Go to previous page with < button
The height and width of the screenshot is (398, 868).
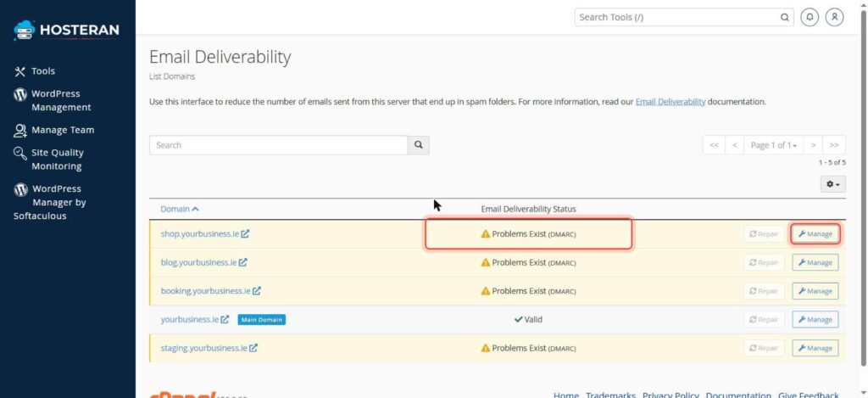pos(734,145)
